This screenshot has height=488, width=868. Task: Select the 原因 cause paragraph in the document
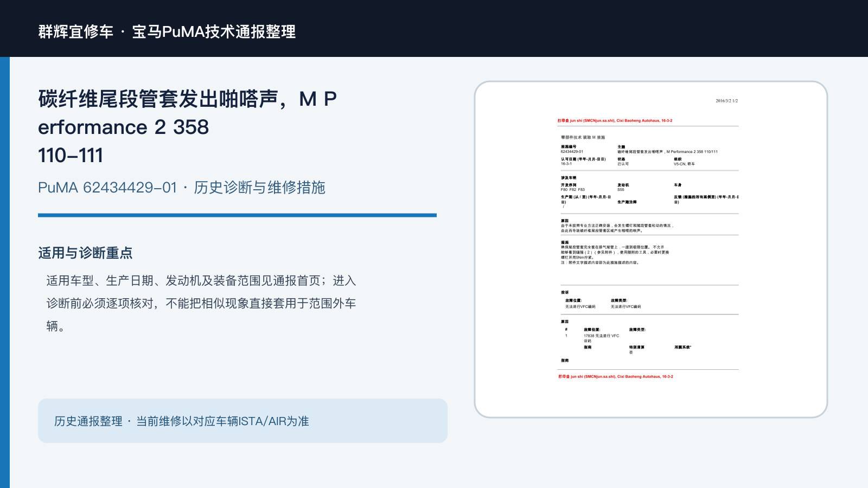coord(617,226)
